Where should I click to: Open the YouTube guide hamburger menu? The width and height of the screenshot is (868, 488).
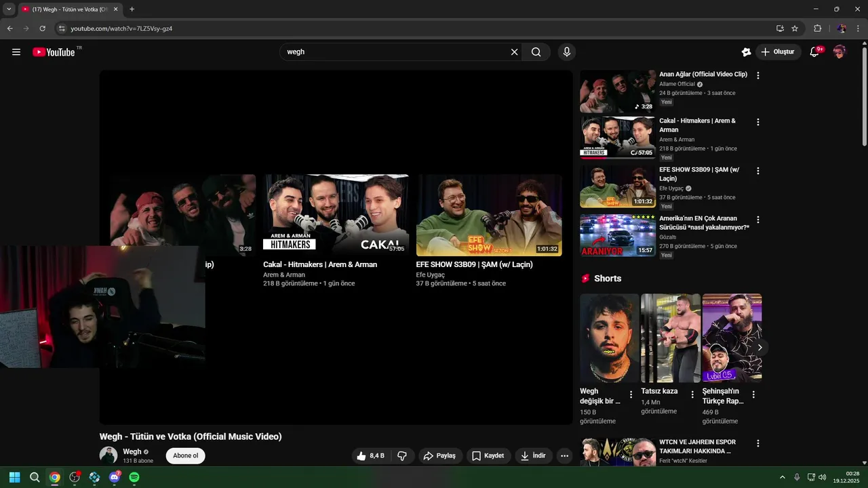[x=16, y=52]
